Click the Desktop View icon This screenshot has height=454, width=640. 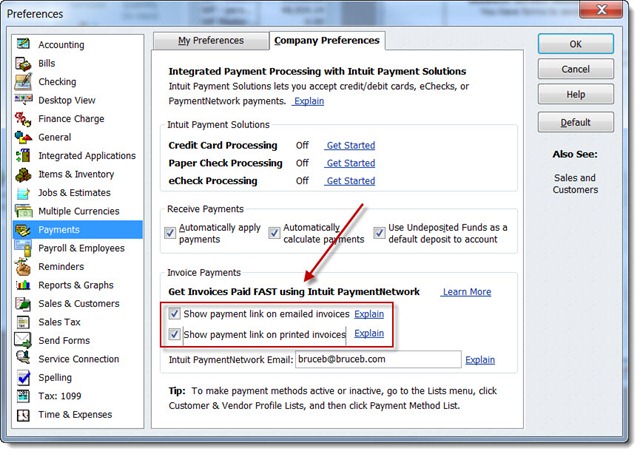[23, 100]
